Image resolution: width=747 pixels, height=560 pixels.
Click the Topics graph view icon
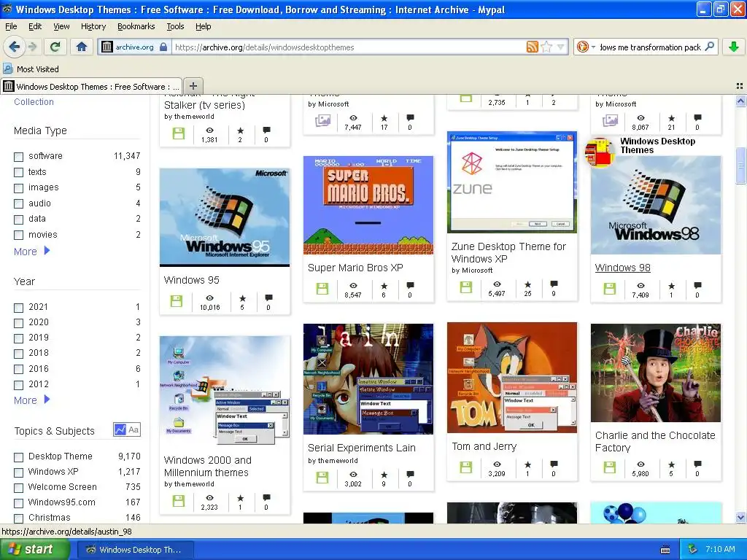(x=120, y=429)
